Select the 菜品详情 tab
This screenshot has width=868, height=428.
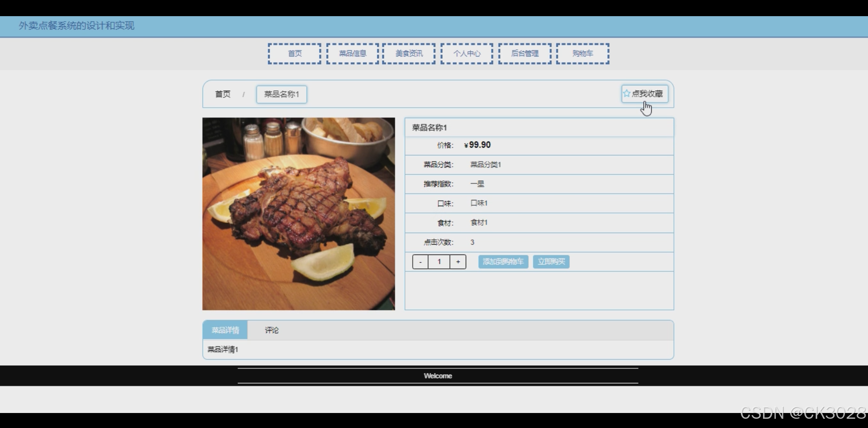[225, 330]
